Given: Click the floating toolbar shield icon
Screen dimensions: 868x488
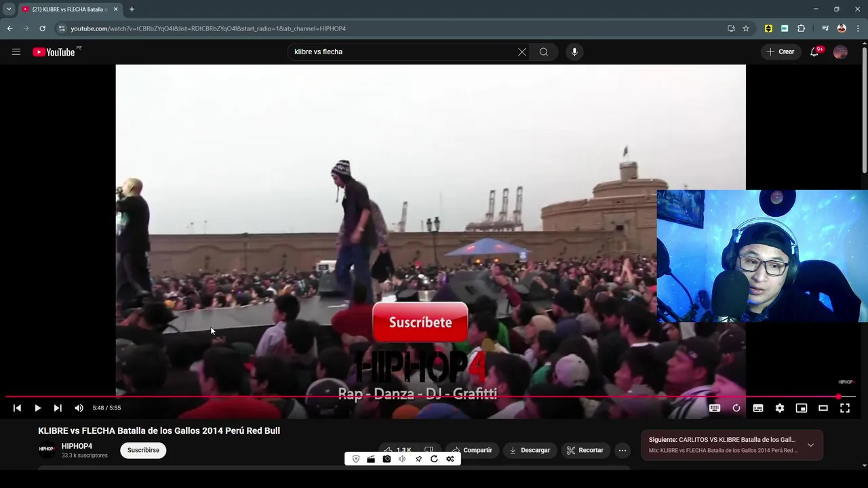Looking at the screenshot, I should tap(356, 459).
